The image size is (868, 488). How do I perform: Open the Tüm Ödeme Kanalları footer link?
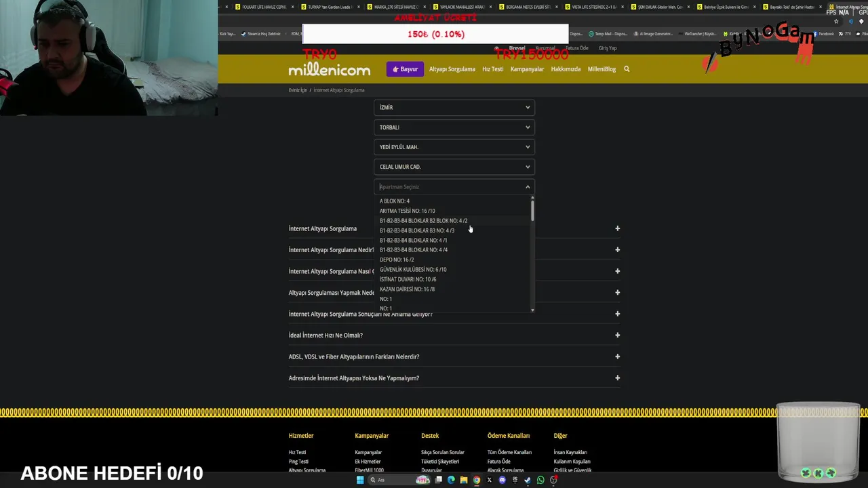click(x=509, y=452)
